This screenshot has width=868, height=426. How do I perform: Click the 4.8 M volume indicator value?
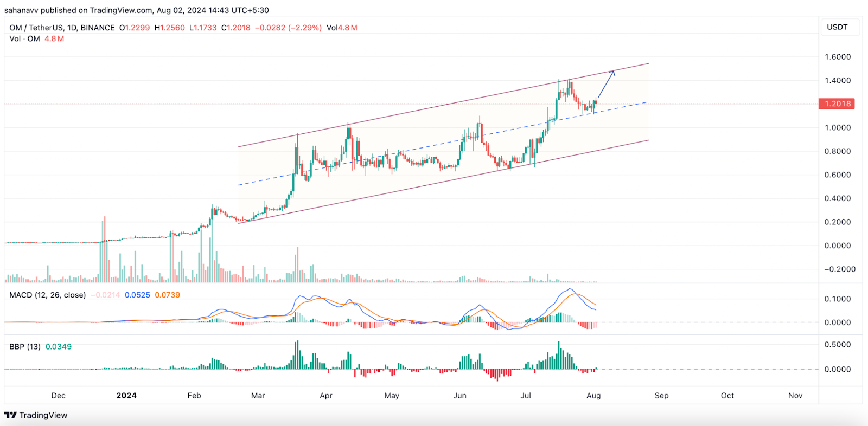coord(54,39)
